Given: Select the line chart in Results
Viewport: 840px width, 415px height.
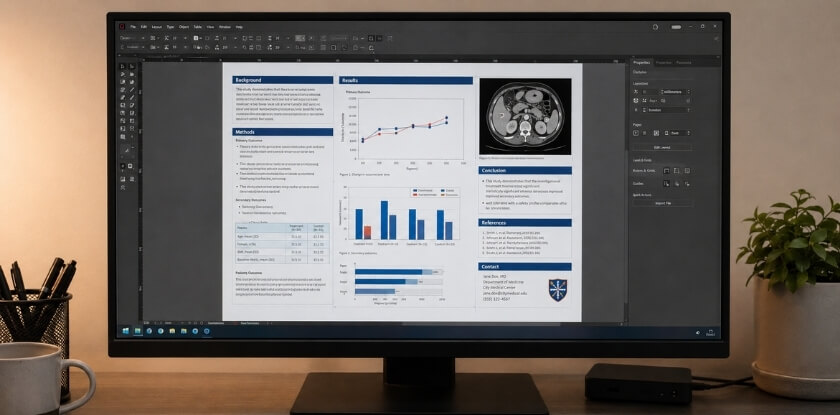Looking at the screenshot, I should [x=403, y=129].
